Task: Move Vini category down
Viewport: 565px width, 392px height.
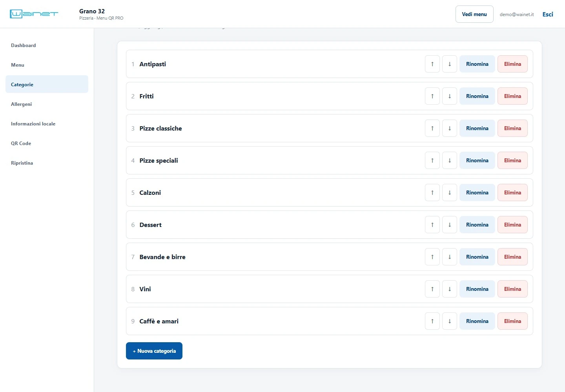Action: [450, 289]
